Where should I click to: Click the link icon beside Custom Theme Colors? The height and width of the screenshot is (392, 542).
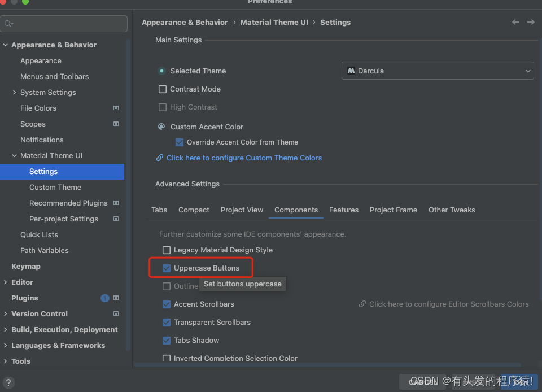tap(160, 158)
